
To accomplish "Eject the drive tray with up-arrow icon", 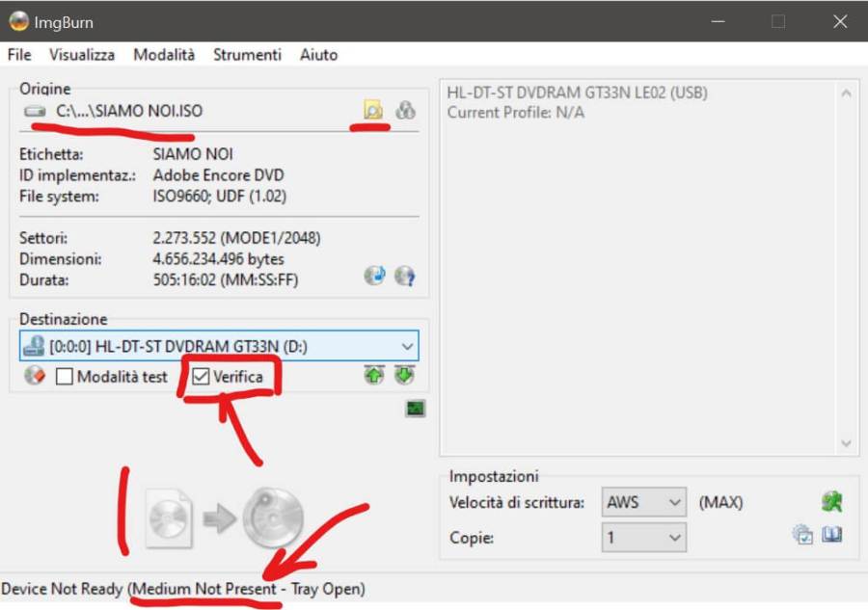I will pyautogui.click(x=374, y=376).
